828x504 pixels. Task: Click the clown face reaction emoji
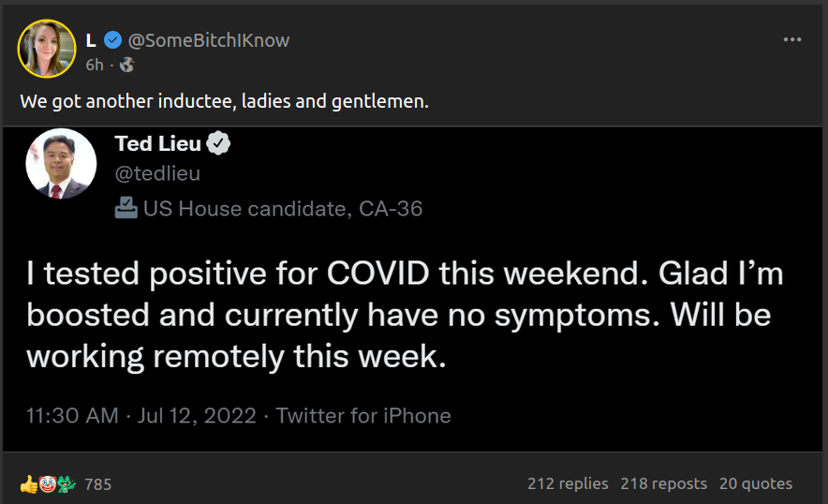tap(46, 484)
